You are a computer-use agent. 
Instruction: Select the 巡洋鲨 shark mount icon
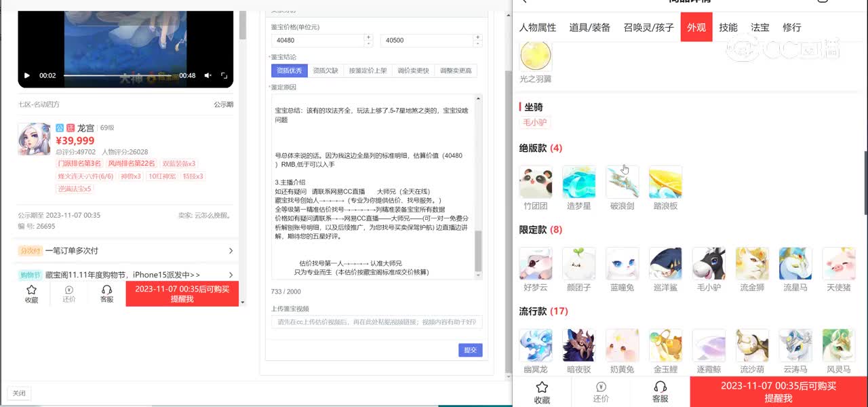[x=665, y=264]
